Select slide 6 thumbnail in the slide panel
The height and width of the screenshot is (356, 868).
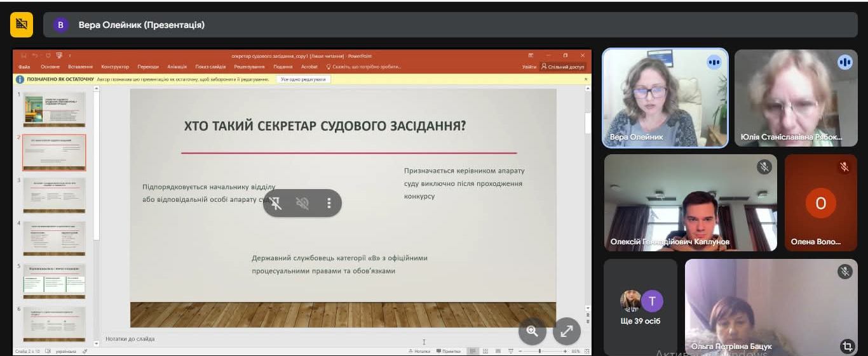[x=54, y=324]
